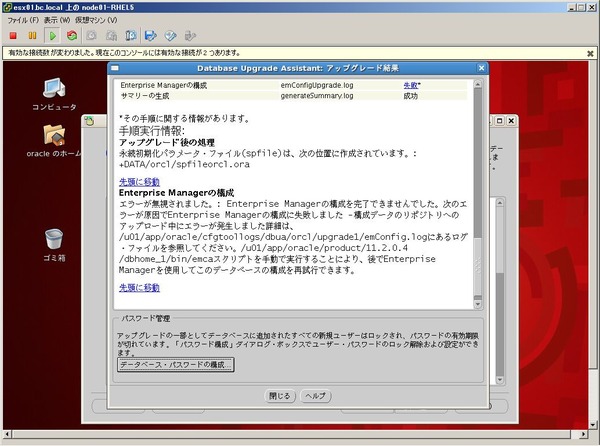
Task: Click emConfigUpgrade.log text in results table
Action: coord(317,85)
